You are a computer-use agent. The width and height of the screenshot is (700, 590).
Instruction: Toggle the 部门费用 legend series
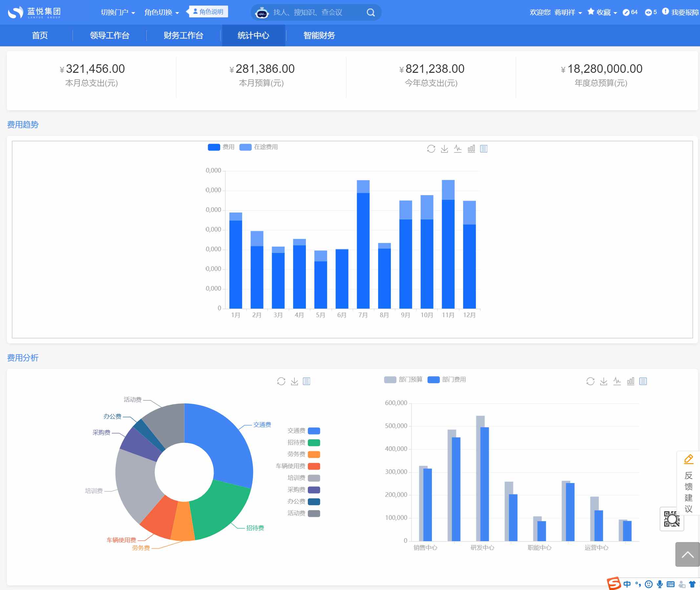pos(447,380)
